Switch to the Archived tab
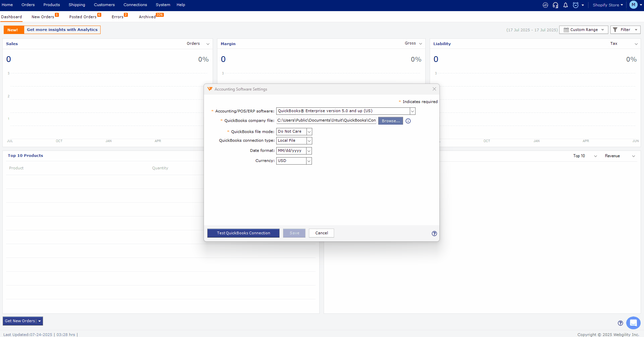This screenshot has width=644, height=337. coord(147,17)
